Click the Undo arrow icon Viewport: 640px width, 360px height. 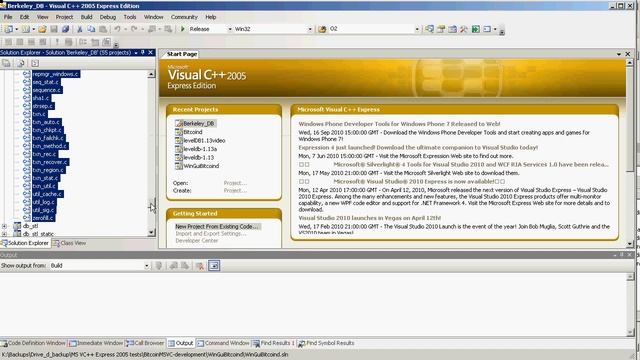118,29
